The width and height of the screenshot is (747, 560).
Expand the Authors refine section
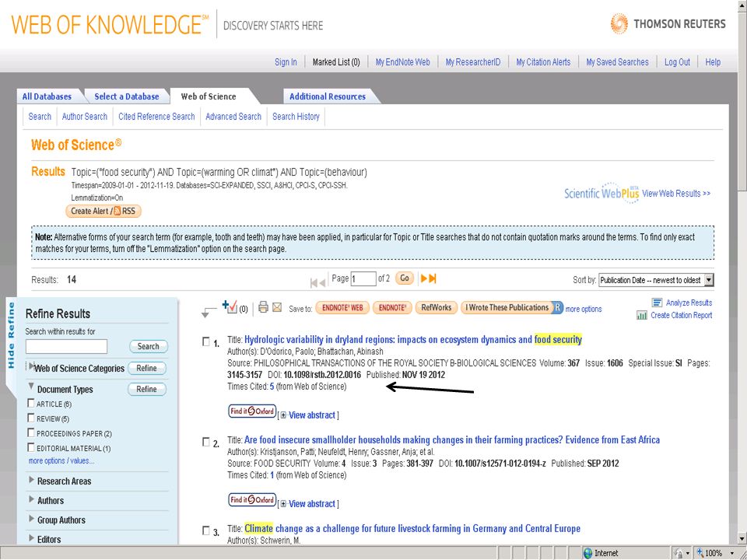(32, 499)
